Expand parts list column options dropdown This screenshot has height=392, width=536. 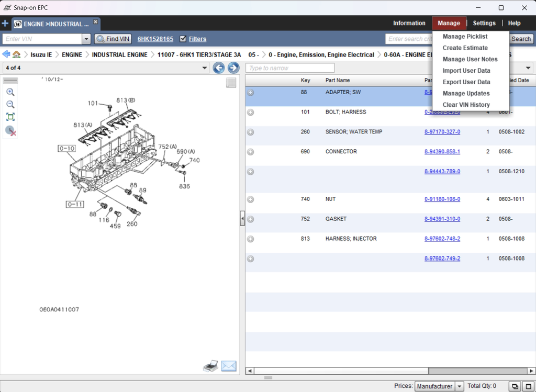click(x=528, y=68)
